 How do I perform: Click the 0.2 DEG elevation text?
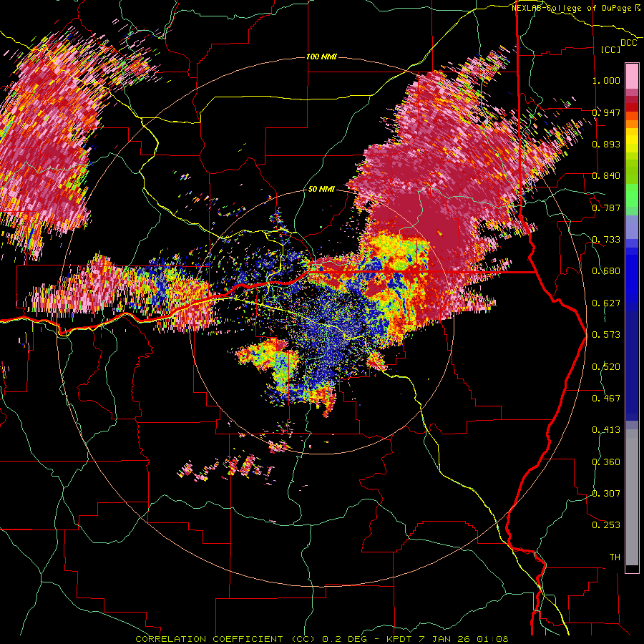[x=345, y=639]
